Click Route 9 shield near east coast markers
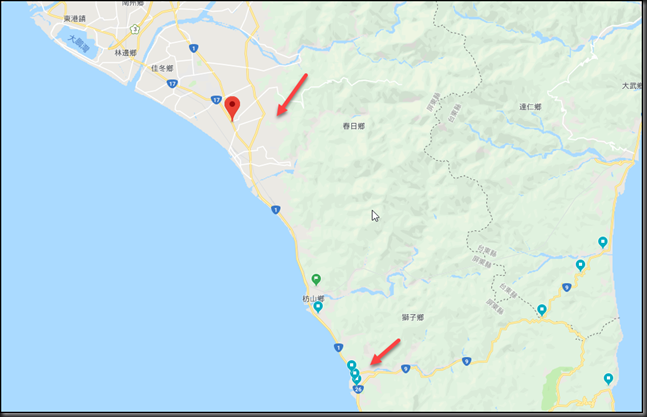 point(567,287)
